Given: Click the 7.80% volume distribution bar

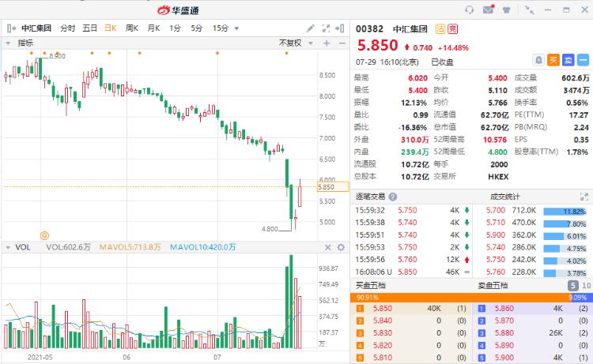Looking at the screenshot, I should pos(565,224).
